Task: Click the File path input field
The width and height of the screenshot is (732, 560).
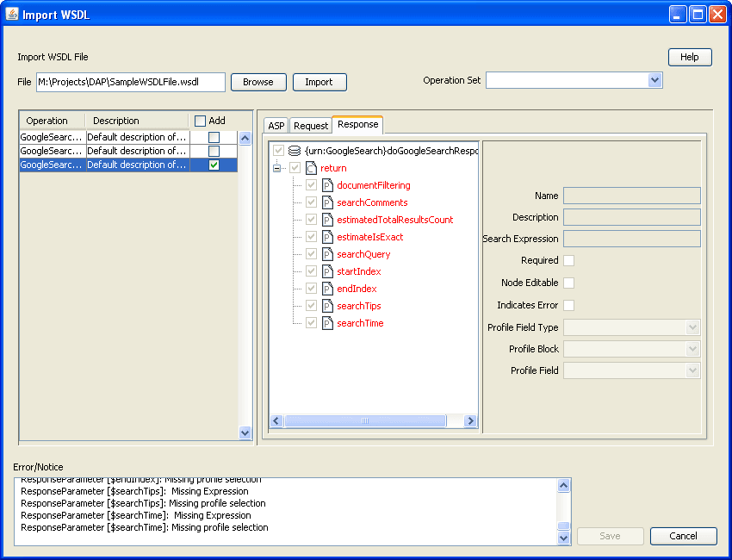Action: 131,82
